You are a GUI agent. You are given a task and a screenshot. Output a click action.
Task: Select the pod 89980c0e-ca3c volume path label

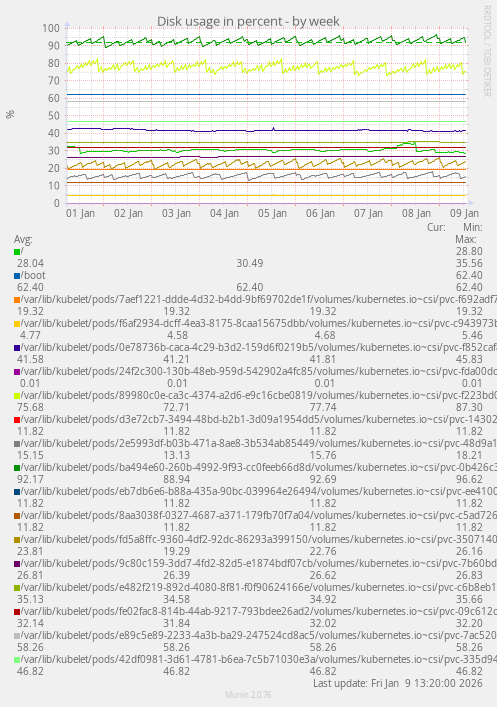pos(259,395)
